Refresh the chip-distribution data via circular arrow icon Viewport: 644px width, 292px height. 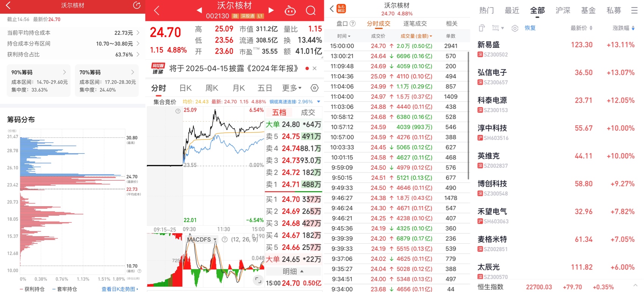pos(137,5)
